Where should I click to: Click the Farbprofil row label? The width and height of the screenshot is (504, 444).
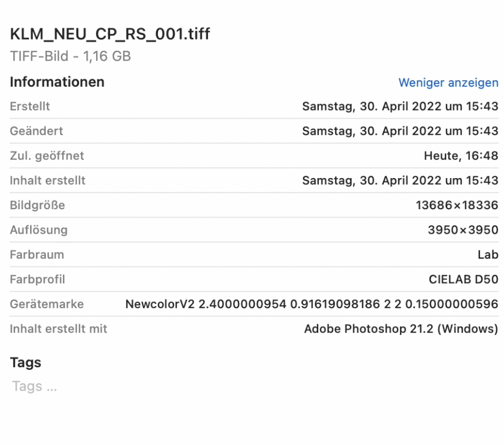pos(37,279)
